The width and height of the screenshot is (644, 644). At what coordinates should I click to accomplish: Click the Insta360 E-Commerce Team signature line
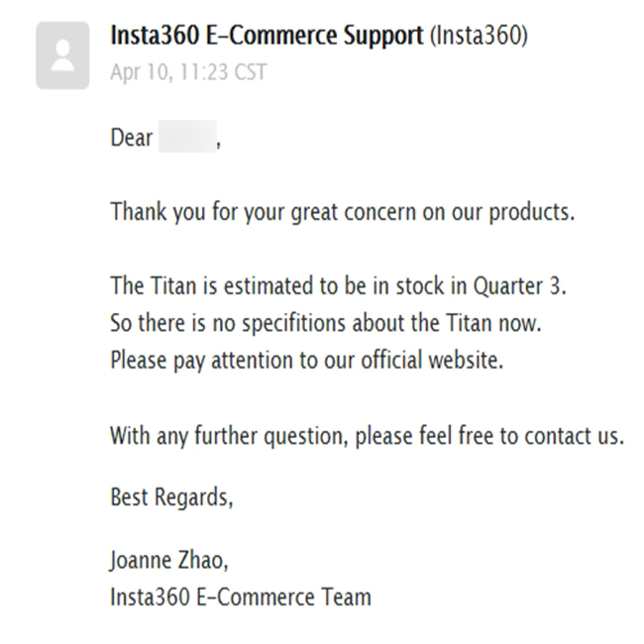pos(241,596)
